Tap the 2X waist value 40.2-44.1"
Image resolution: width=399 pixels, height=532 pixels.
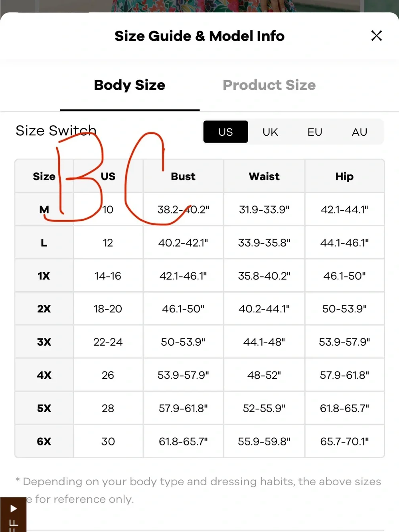coord(264,309)
